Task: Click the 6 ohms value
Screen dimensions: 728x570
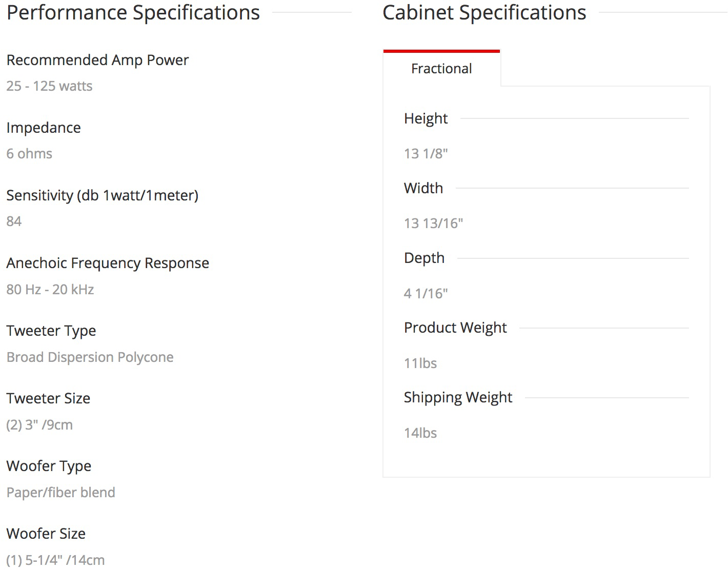Action: click(x=29, y=154)
